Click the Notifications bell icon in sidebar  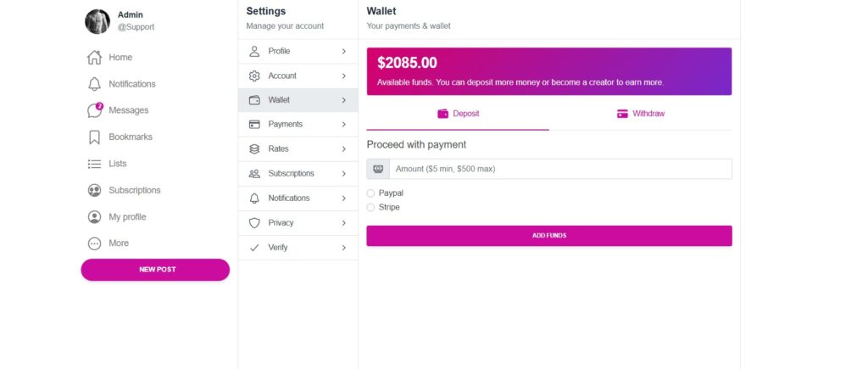(x=95, y=84)
